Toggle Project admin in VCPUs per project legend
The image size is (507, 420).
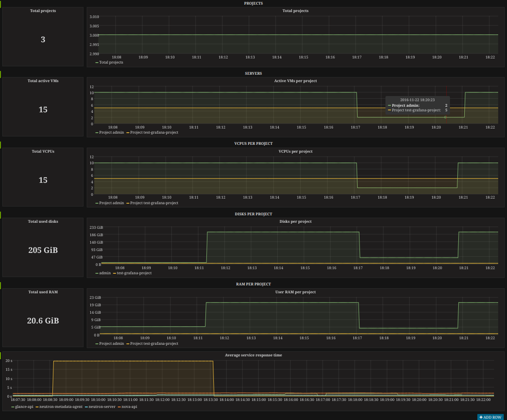pyautogui.click(x=111, y=203)
